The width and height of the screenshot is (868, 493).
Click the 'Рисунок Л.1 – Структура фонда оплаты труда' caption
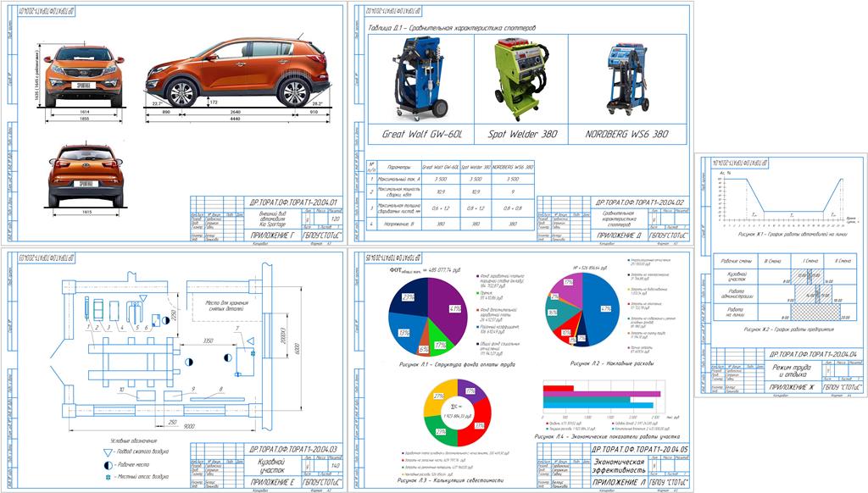457,364
